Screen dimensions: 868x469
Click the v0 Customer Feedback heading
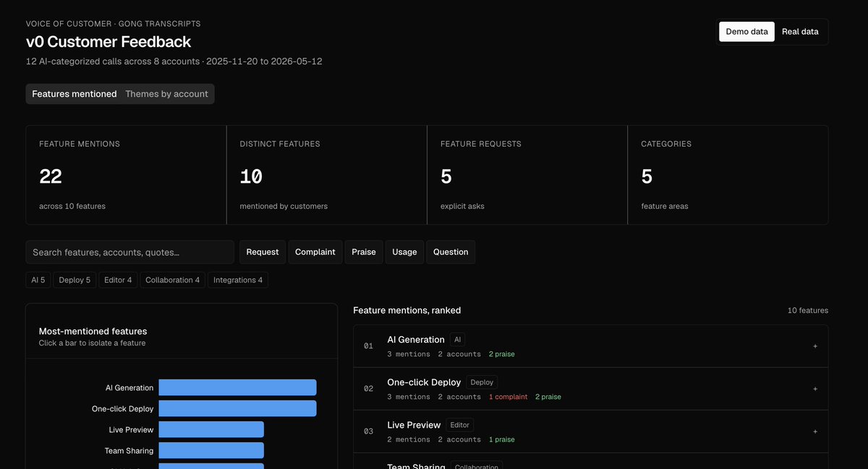(109, 42)
